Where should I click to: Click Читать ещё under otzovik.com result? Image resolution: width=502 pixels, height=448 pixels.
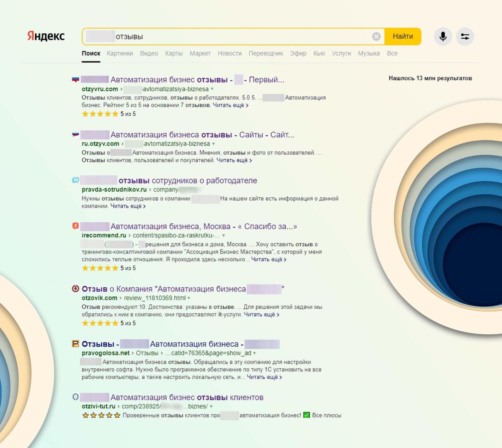coord(261,314)
